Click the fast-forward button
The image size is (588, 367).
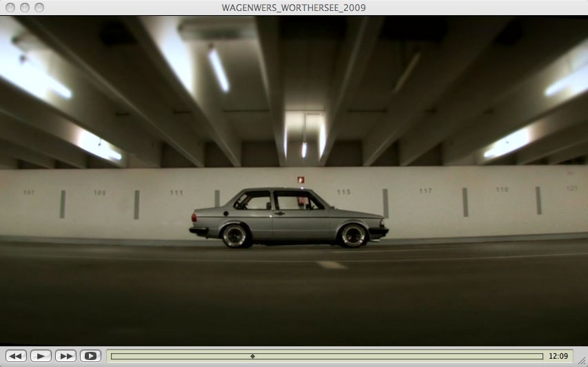[x=65, y=356]
